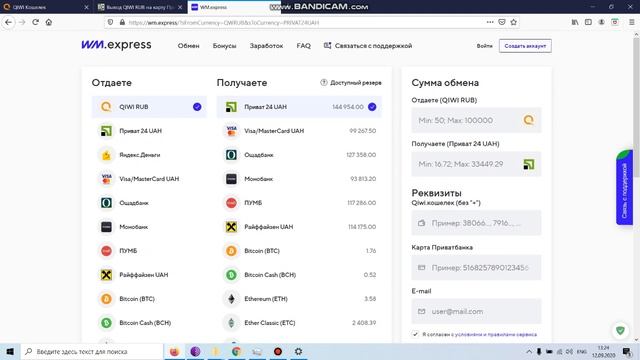Pick Яндекс.Деньги as the currency to give
Screen dimensions: 640x360
pos(149,155)
